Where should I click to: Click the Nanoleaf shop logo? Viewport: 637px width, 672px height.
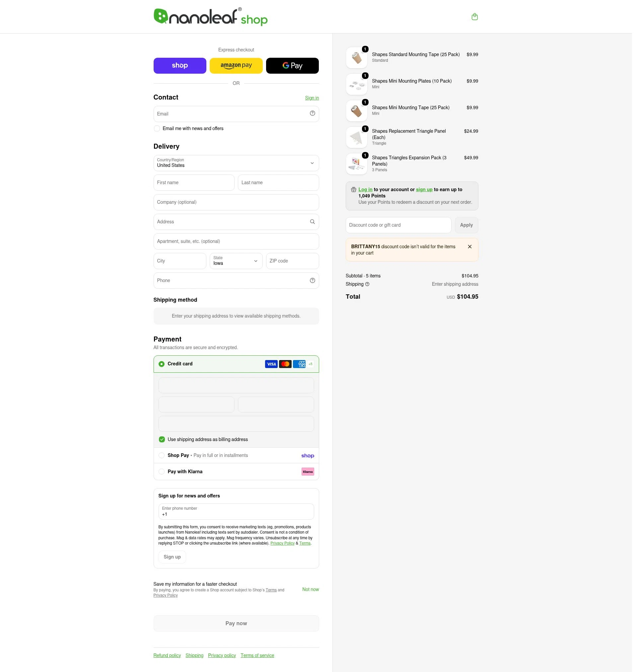(212, 17)
